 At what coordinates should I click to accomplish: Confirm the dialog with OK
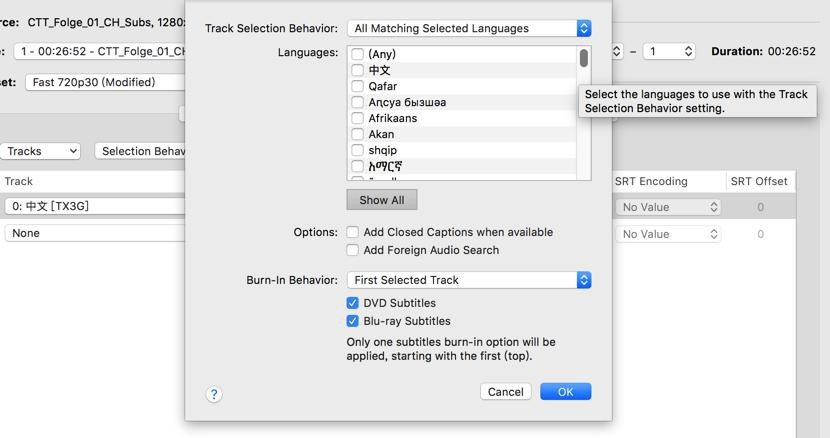click(565, 392)
